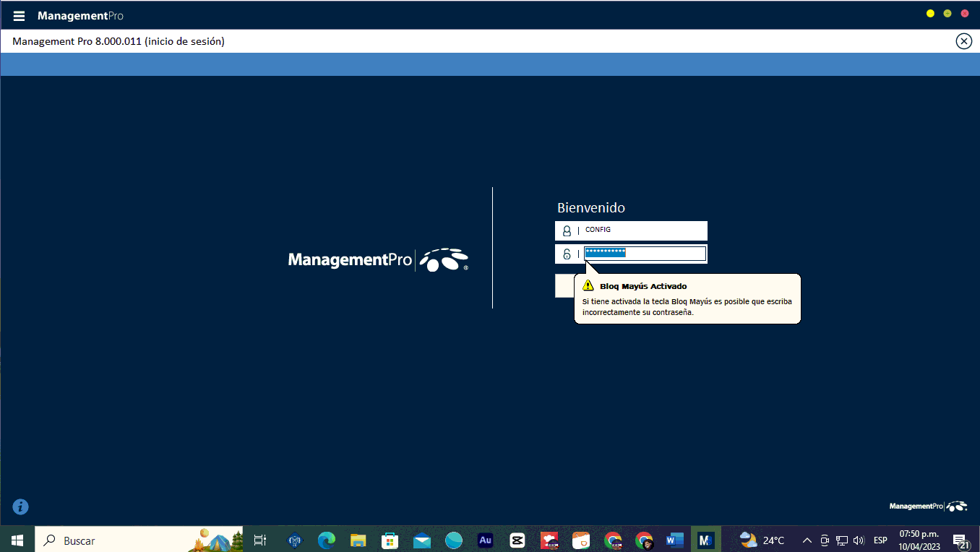
Task: Open Microsoft Word from the taskbar
Action: 674,540
